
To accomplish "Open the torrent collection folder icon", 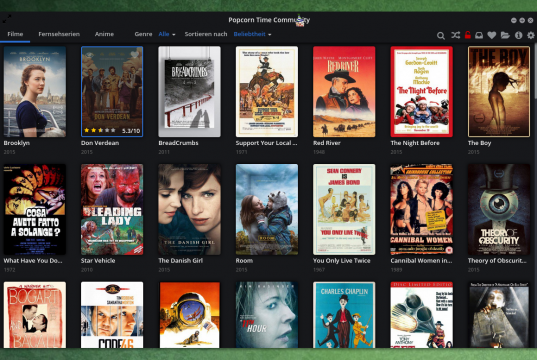I will (505, 35).
